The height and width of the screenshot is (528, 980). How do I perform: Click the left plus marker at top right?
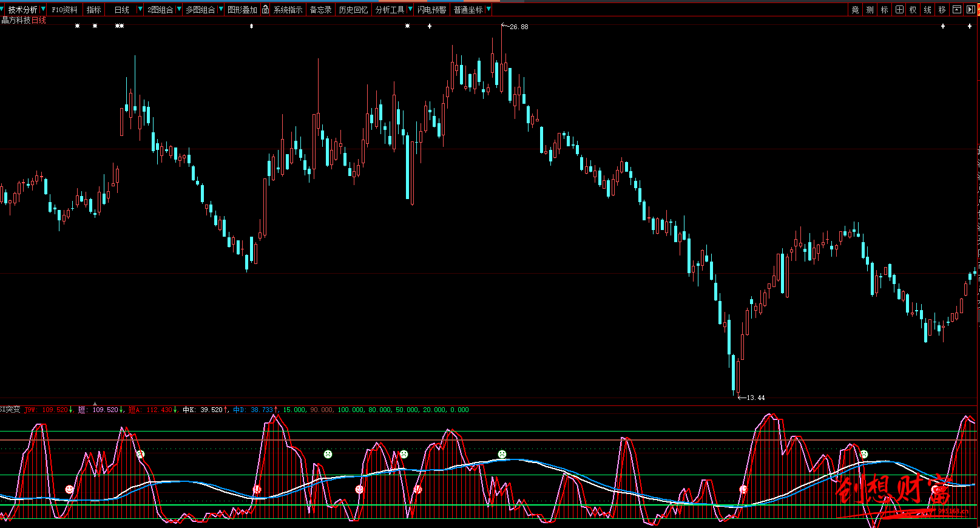tap(943, 26)
